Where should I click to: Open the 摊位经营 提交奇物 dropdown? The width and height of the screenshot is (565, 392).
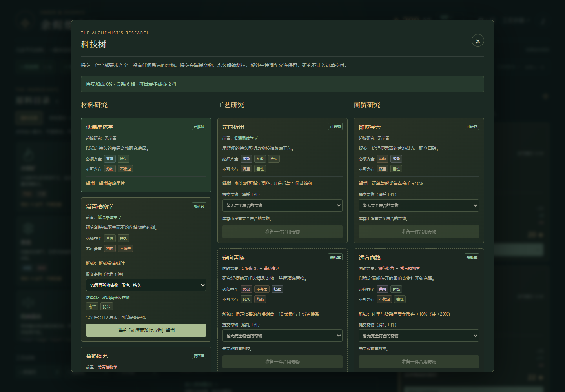click(419, 205)
